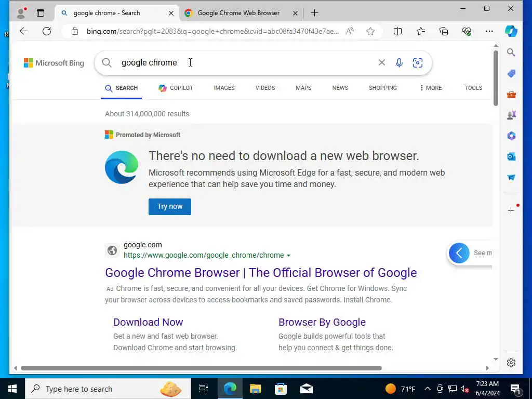Viewport: 532px width, 399px height.
Task: Open sidebar Games chess icon
Action: point(511,115)
